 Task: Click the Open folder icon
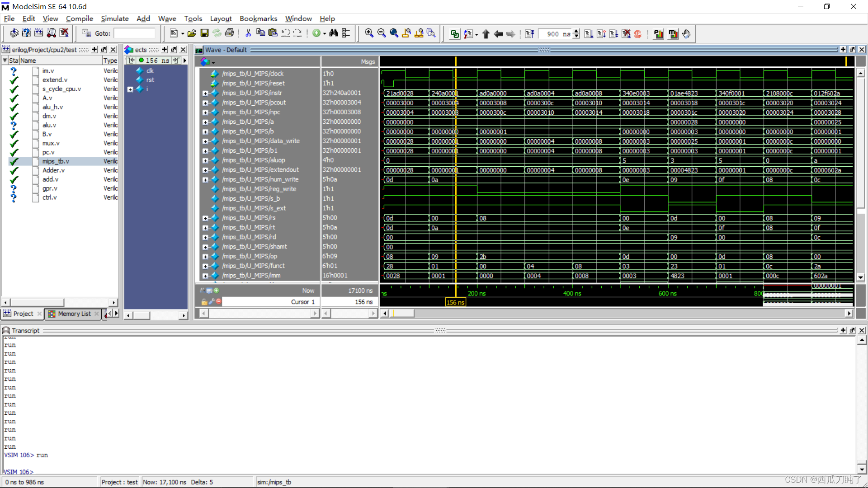coord(192,33)
